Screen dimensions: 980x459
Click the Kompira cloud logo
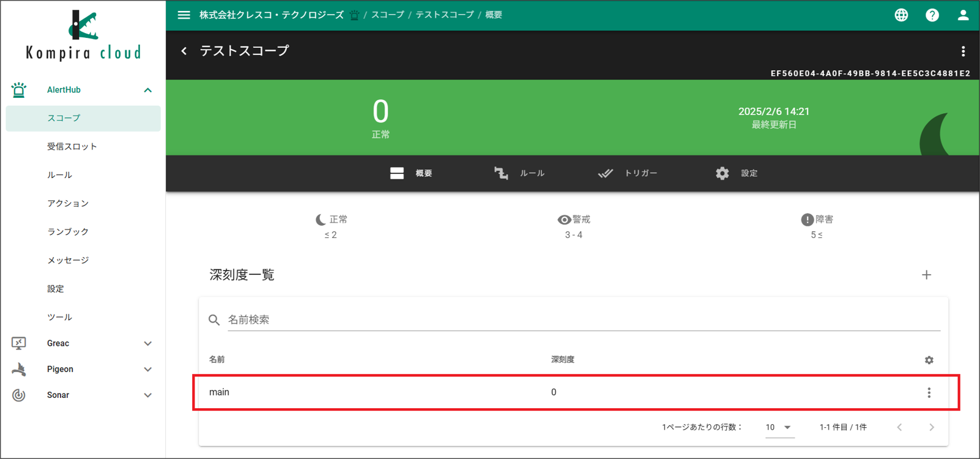[x=83, y=35]
